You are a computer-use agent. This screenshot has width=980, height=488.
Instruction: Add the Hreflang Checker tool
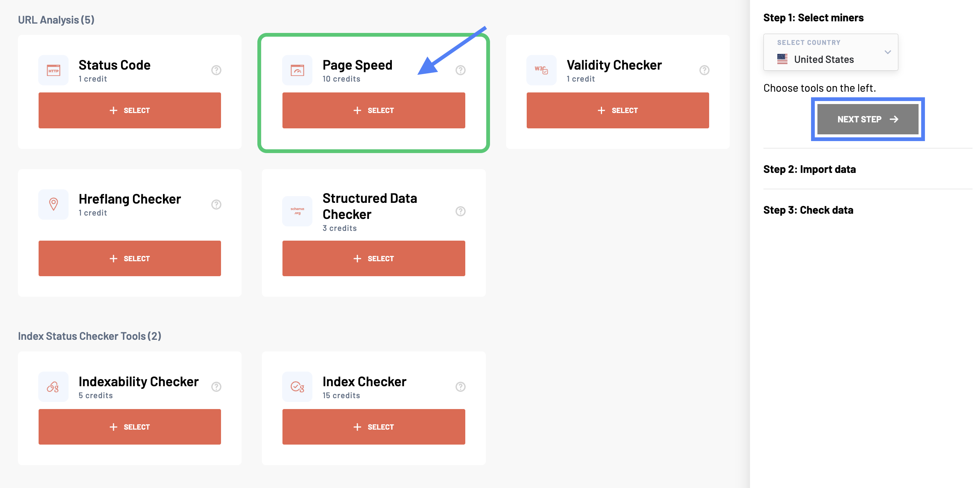click(x=129, y=259)
